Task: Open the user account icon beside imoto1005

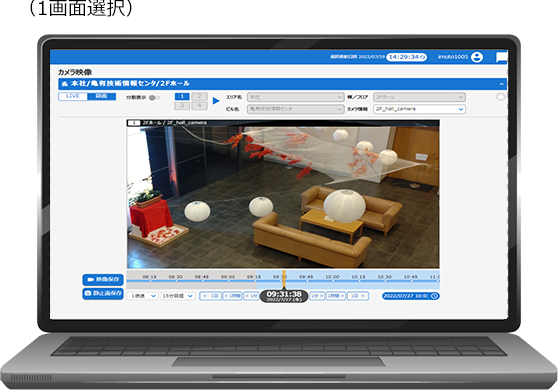Action: (477, 57)
